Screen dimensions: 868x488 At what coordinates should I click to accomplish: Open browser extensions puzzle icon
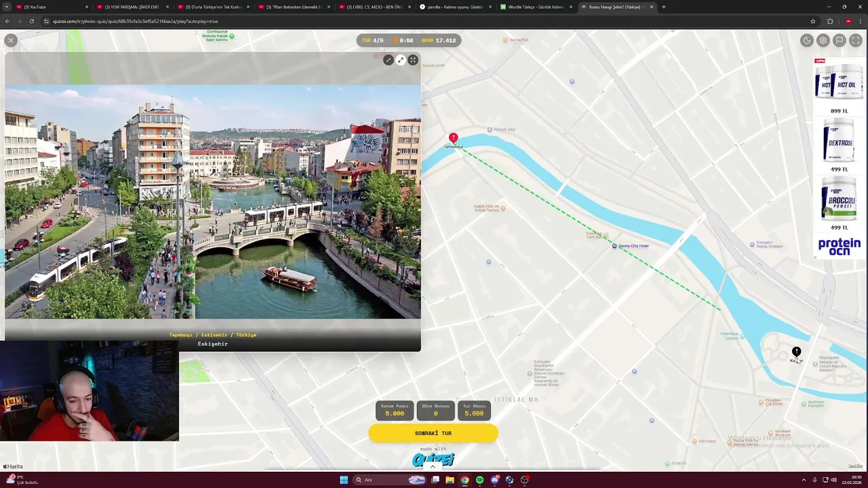(x=829, y=21)
